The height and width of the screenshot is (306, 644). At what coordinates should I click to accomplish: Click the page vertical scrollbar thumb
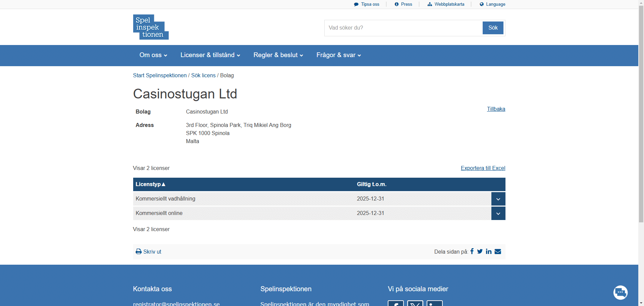[641, 114]
